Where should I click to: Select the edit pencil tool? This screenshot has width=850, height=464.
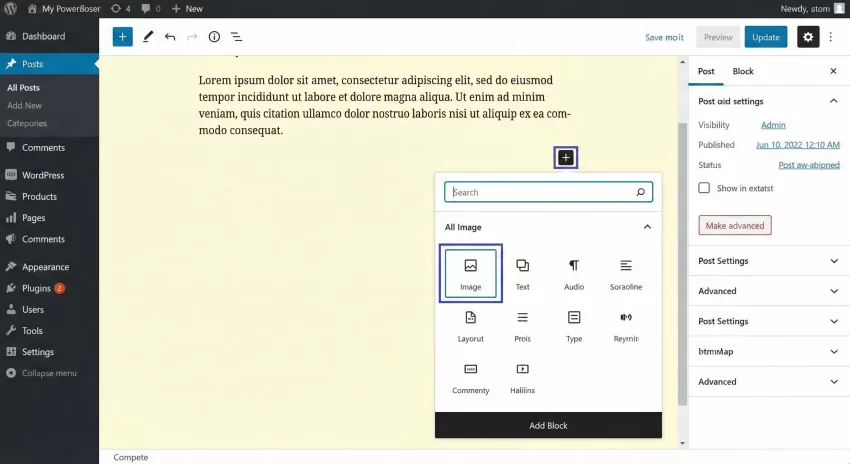click(147, 37)
